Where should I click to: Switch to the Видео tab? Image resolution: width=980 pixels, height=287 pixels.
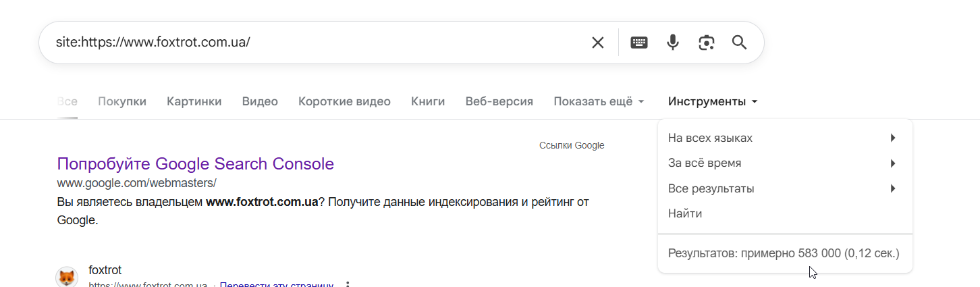coord(260,102)
